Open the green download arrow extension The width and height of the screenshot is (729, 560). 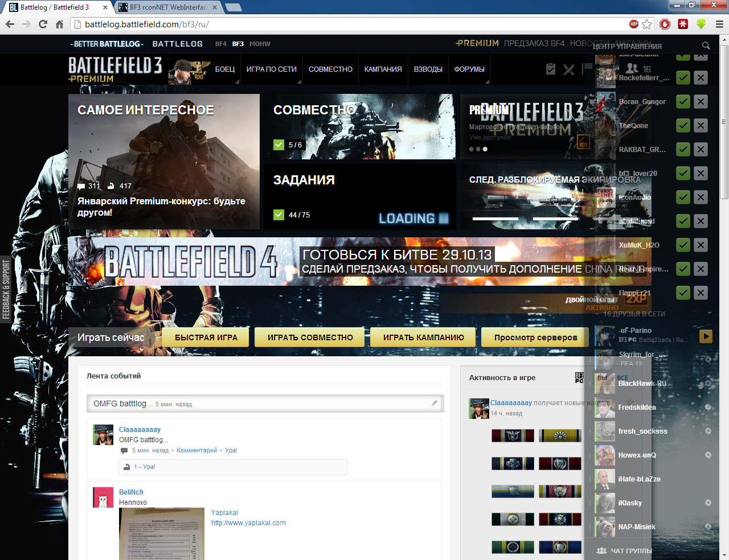[x=701, y=24]
